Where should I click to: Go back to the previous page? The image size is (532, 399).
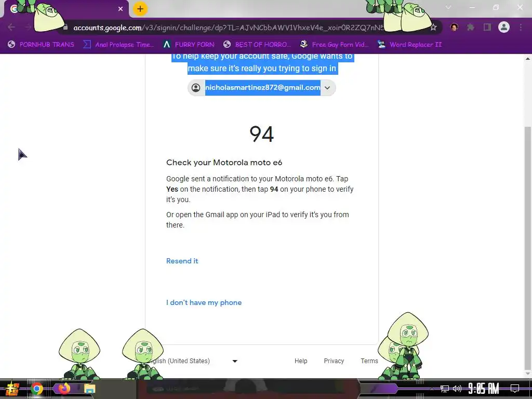tap(11, 27)
